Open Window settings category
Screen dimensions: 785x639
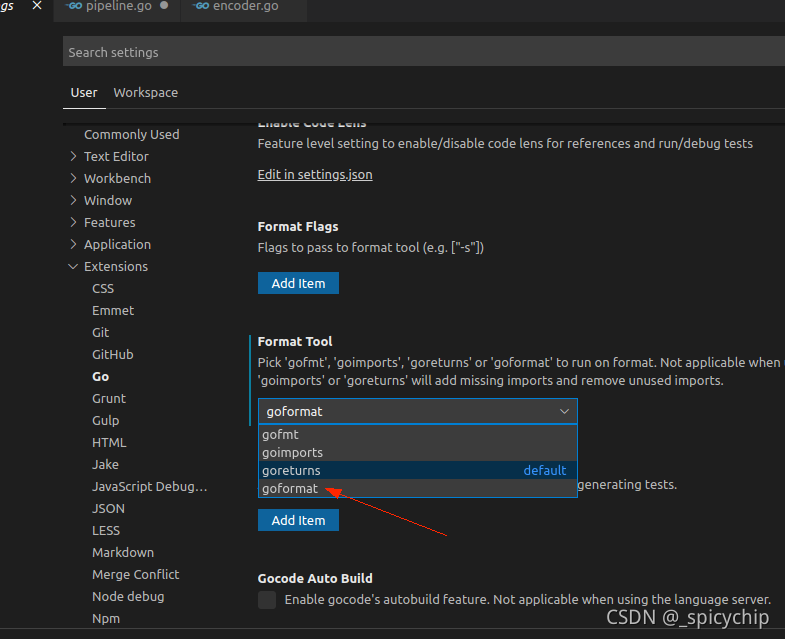[x=108, y=201]
